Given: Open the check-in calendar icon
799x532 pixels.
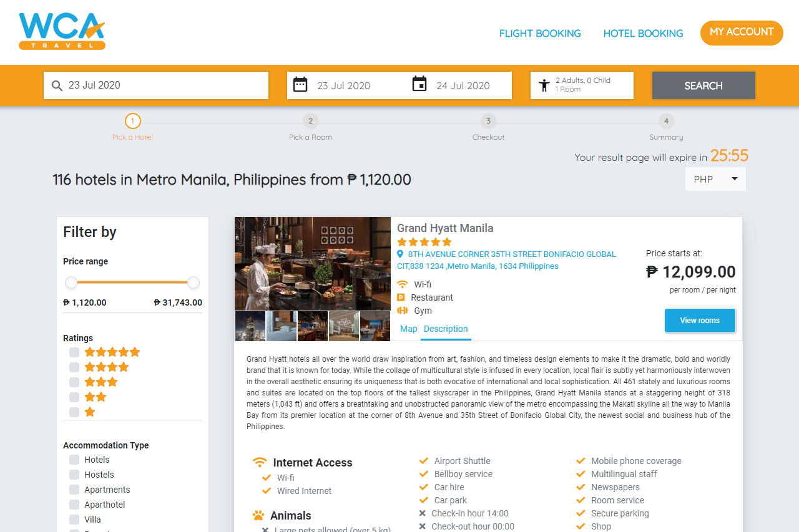Looking at the screenshot, I should (300, 84).
